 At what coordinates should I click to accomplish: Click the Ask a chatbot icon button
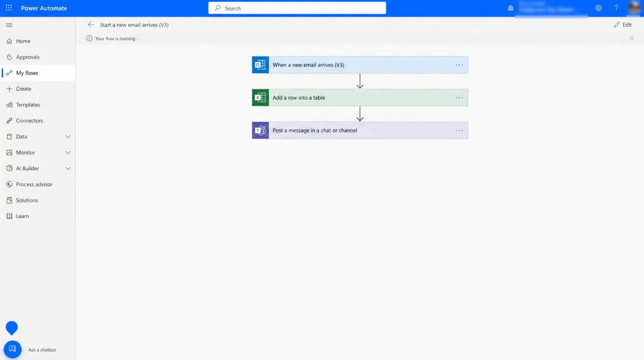click(x=13, y=349)
